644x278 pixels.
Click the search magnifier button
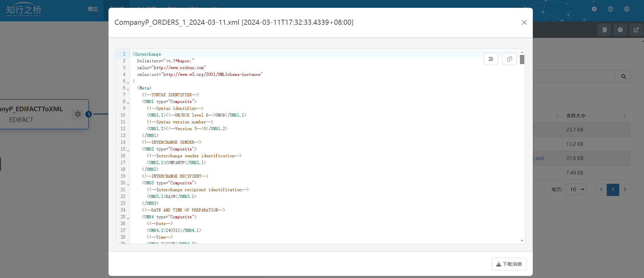click(623, 77)
